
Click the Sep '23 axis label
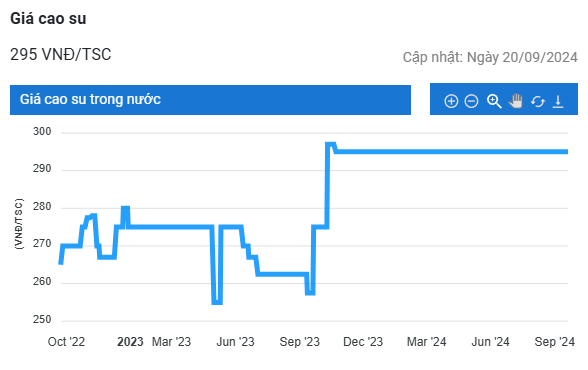click(x=299, y=342)
